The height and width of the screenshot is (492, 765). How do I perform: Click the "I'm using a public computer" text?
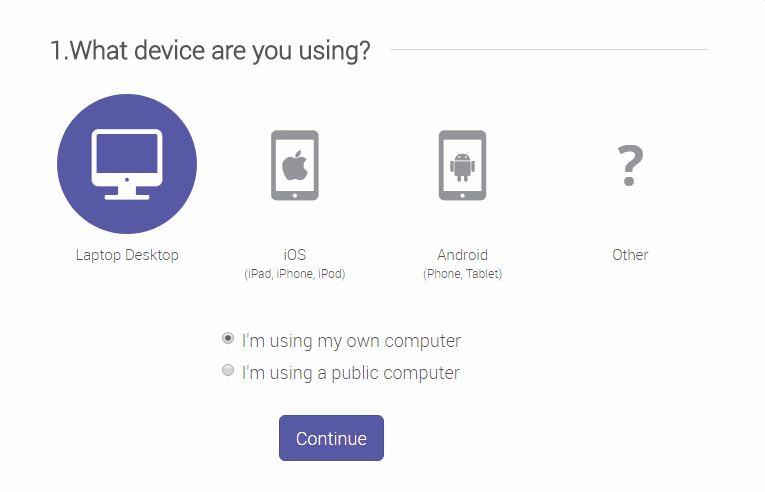(x=350, y=373)
